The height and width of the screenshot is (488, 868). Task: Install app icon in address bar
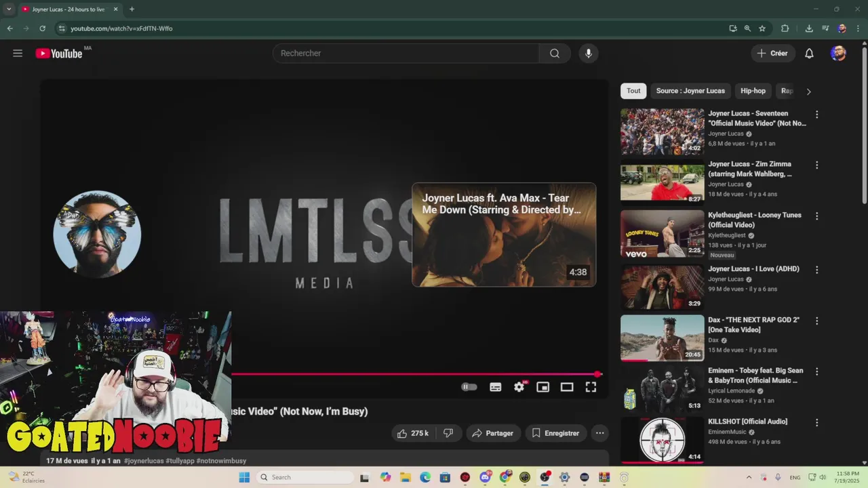[732, 28]
